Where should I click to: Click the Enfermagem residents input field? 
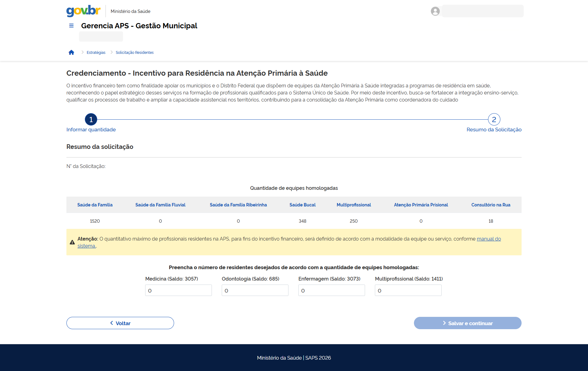pos(331,290)
